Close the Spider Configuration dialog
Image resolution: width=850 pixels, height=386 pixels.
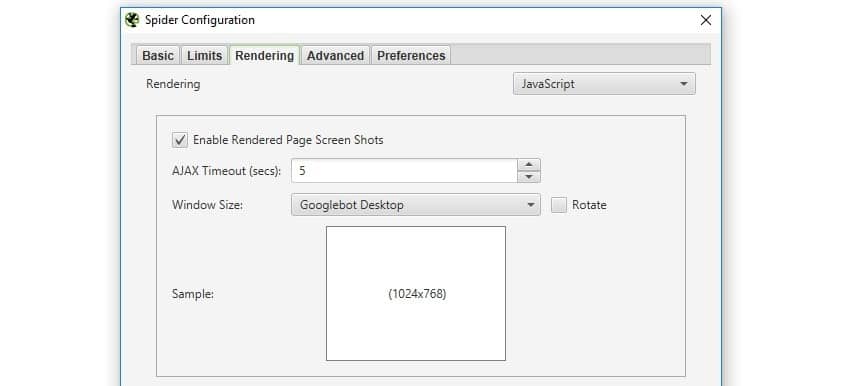(705, 21)
